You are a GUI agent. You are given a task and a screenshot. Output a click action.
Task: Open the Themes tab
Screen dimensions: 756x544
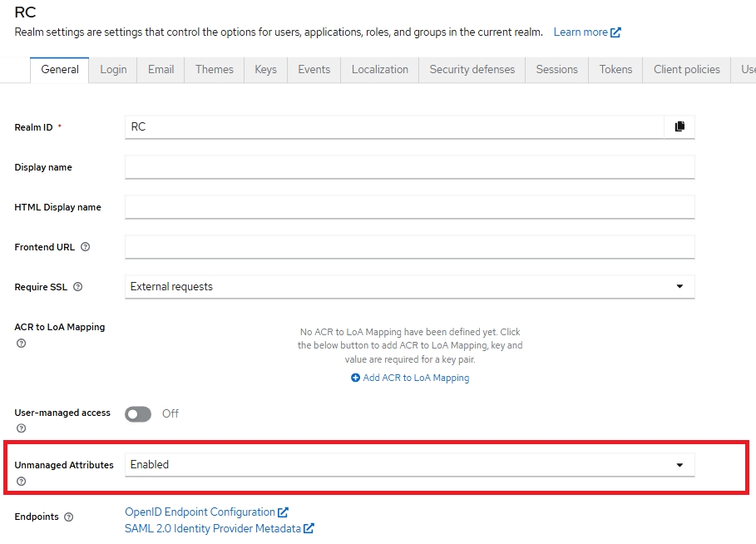214,69
